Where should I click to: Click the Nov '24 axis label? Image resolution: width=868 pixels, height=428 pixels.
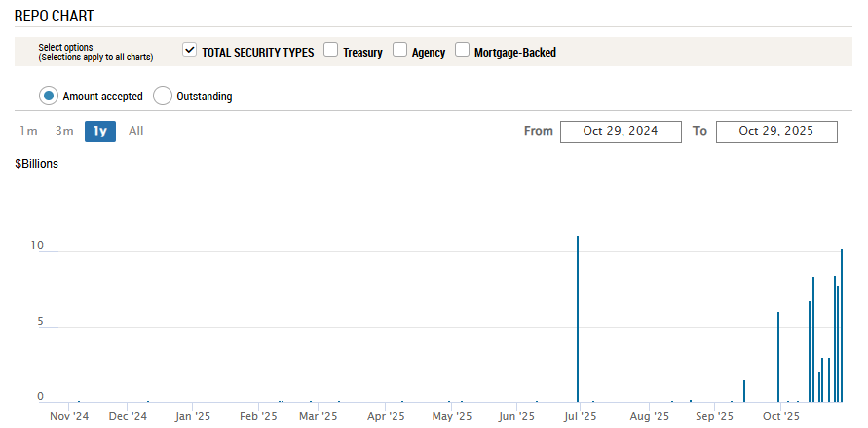pos(69,416)
